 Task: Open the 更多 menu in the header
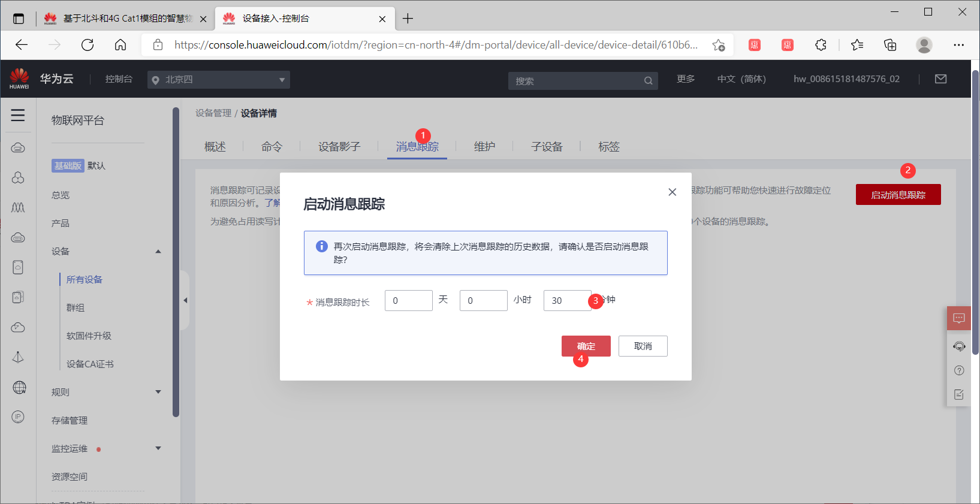[x=686, y=79]
